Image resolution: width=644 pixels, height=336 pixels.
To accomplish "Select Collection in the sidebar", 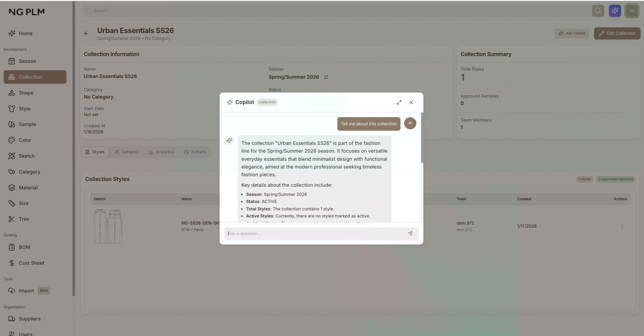I will pyautogui.click(x=35, y=77).
